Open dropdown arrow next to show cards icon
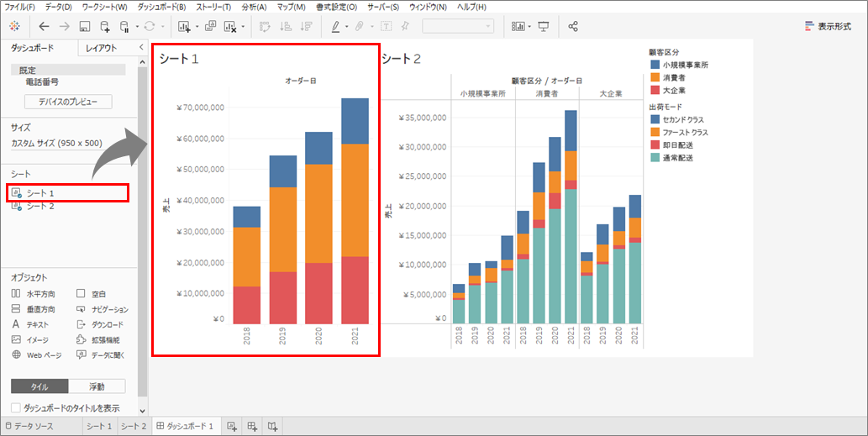Viewport: 868px width, 436px height. pos(529,27)
